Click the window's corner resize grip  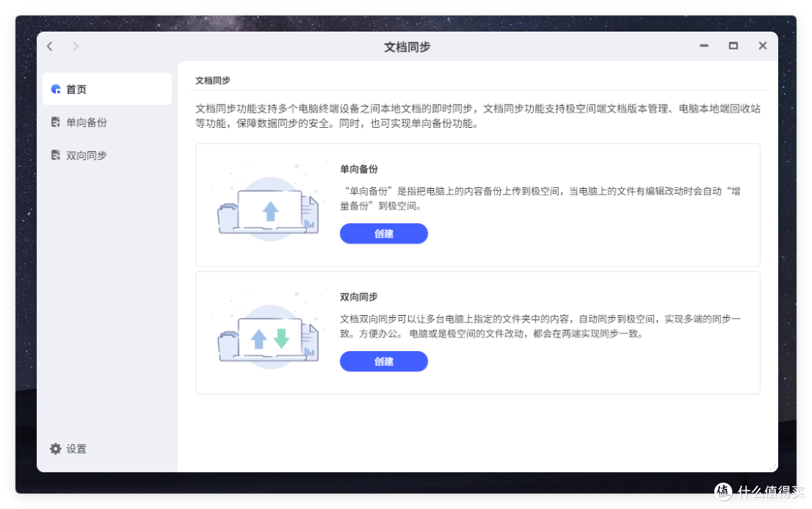tap(773, 467)
